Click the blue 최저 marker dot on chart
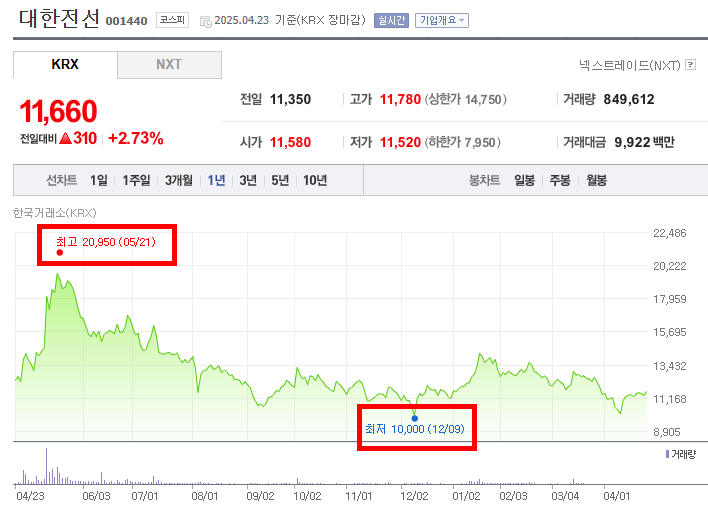 (415, 418)
